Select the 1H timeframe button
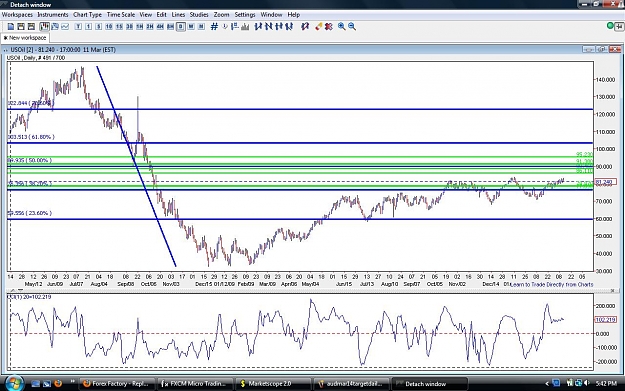The height and width of the screenshot is (391, 625). (x=140, y=27)
